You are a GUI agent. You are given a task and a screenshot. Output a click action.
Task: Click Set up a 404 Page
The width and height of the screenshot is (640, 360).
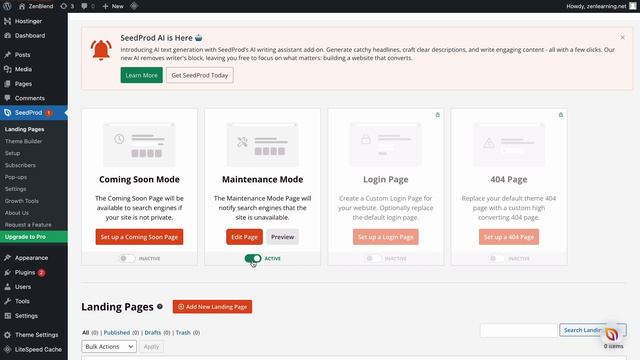[509, 237]
